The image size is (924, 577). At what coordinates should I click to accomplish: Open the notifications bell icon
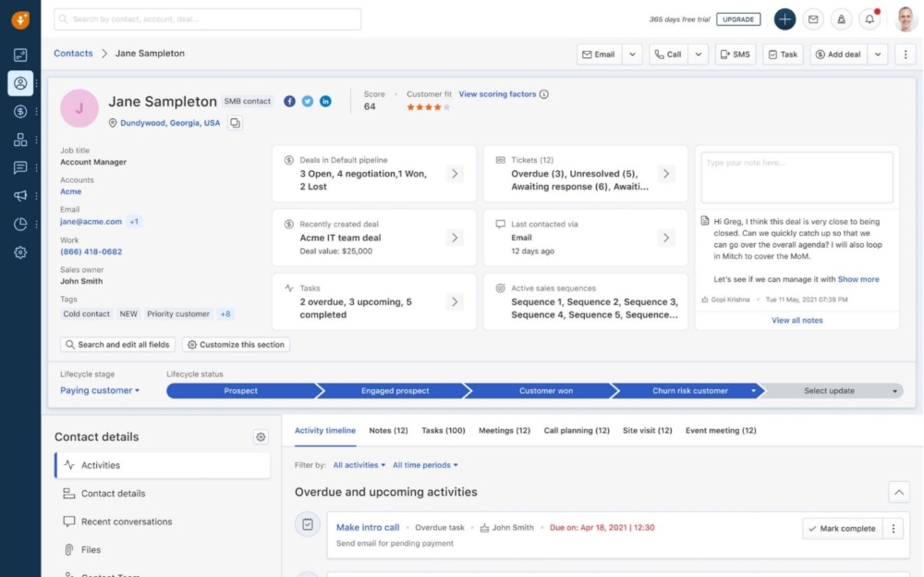pyautogui.click(x=869, y=19)
